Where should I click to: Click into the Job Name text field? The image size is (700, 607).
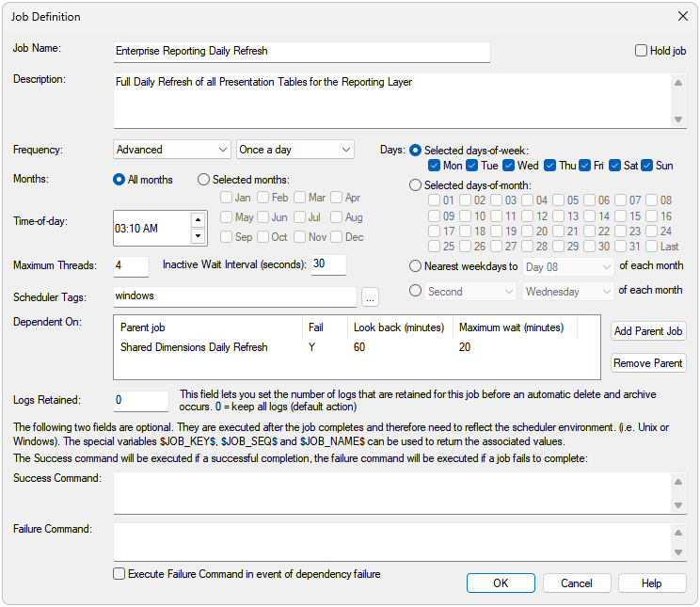click(x=301, y=52)
